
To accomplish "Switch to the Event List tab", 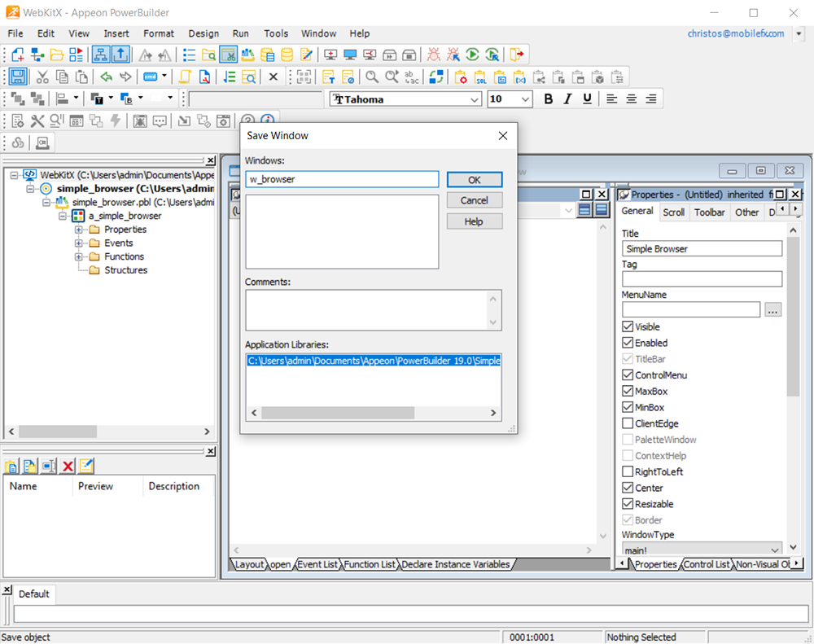I will point(317,564).
